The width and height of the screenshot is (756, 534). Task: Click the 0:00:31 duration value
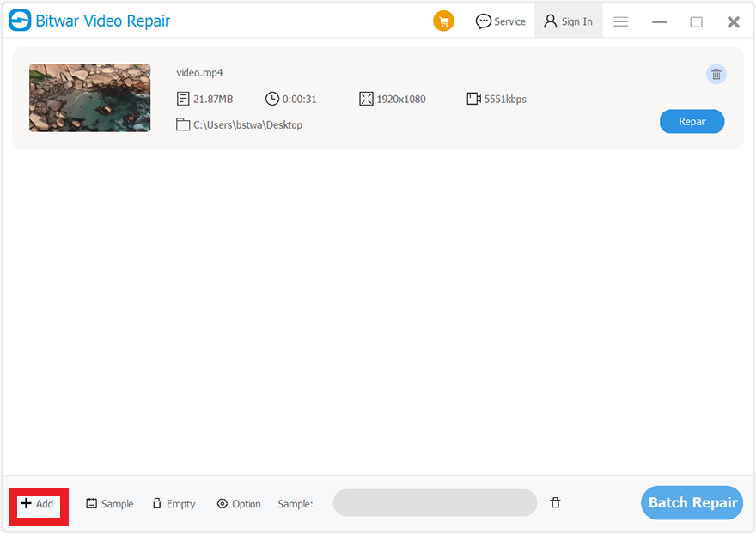[300, 100]
